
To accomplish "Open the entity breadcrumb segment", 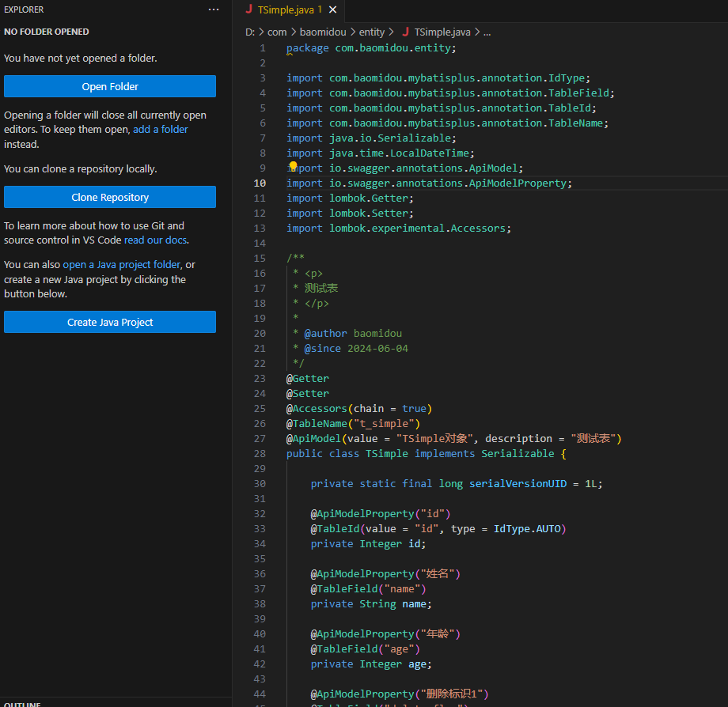I will 371,32.
